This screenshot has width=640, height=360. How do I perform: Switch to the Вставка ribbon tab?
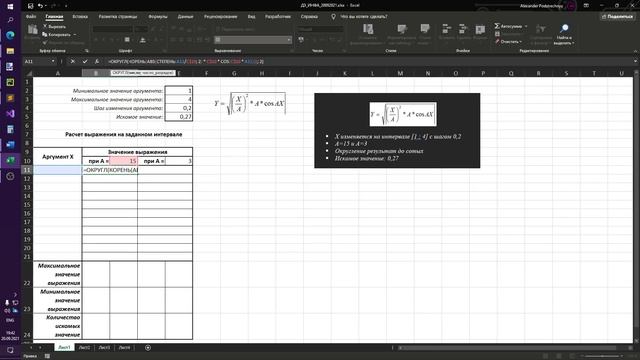(x=80, y=17)
